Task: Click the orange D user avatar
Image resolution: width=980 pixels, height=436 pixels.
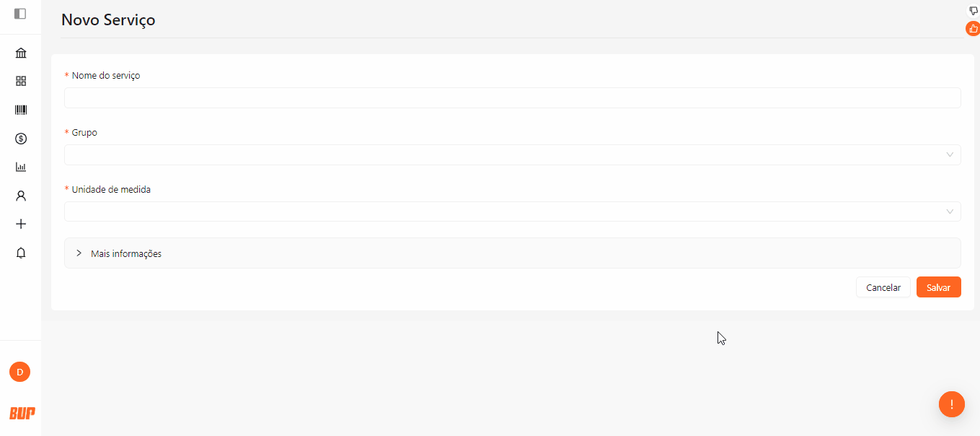Action: [x=19, y=372]
